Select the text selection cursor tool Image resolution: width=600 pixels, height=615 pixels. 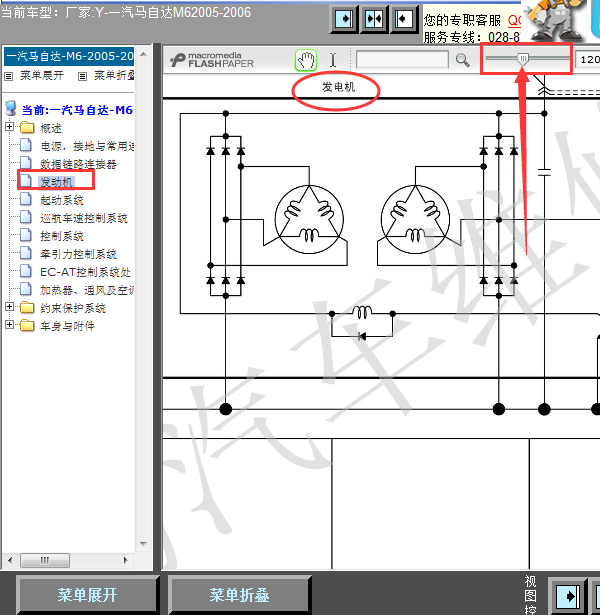[x=333, y=60]
